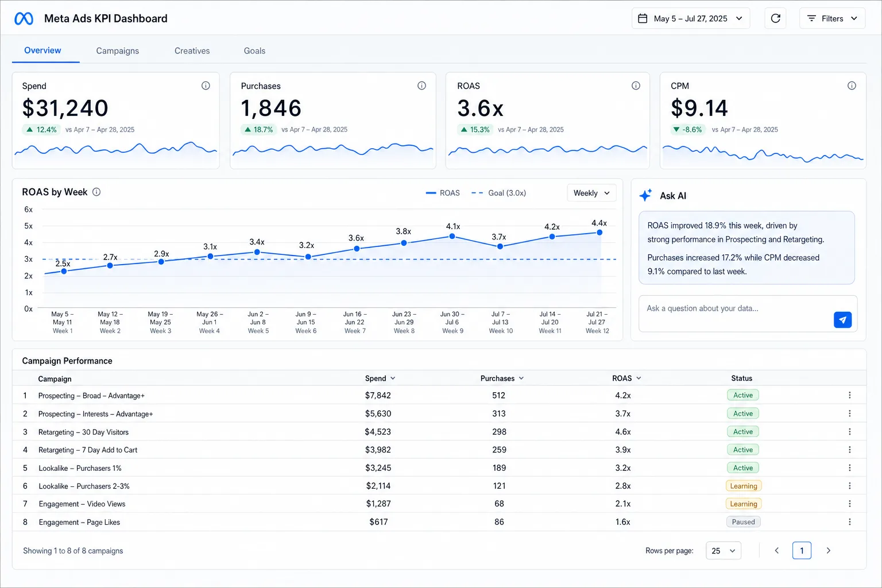Switch to the Creatives tab
Image resolution: width=882 pixels, height=588 pixels.
pyautogui.click(x=192, y=51)
